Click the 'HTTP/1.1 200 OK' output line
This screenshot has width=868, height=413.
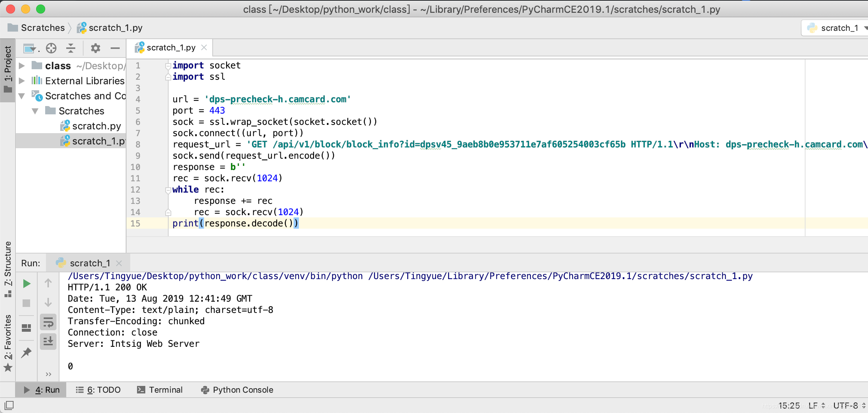click(x=107, y=287)
